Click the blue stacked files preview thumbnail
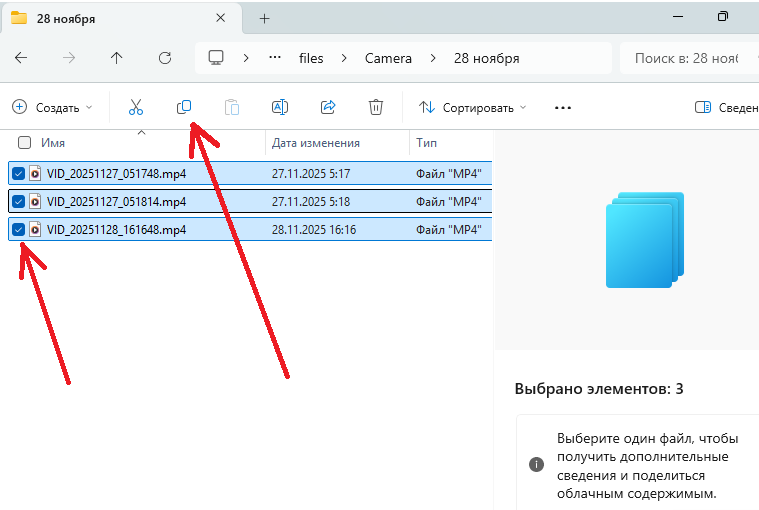The width and height of the screenshot is (759, 510). coord(645,240)
